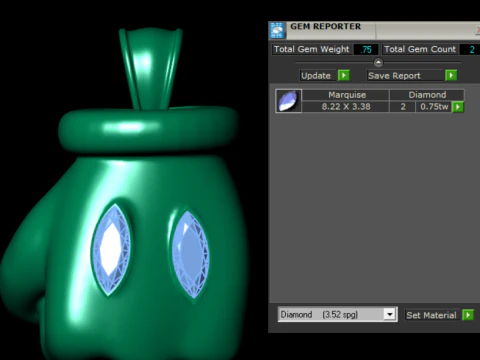The image size is (480, 360).
Task: Click the Total Gem Weight label
Action: tap(312, 49)
